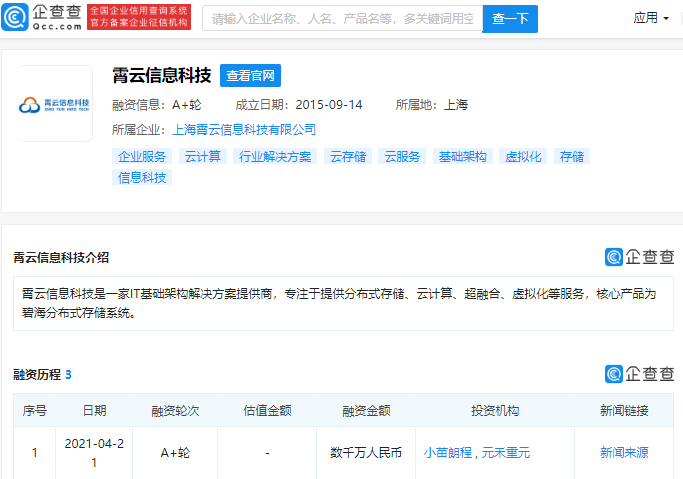This screenshot has width=683, height=479.
Task: Click the 序号 column header
Action: coord(34,410)
